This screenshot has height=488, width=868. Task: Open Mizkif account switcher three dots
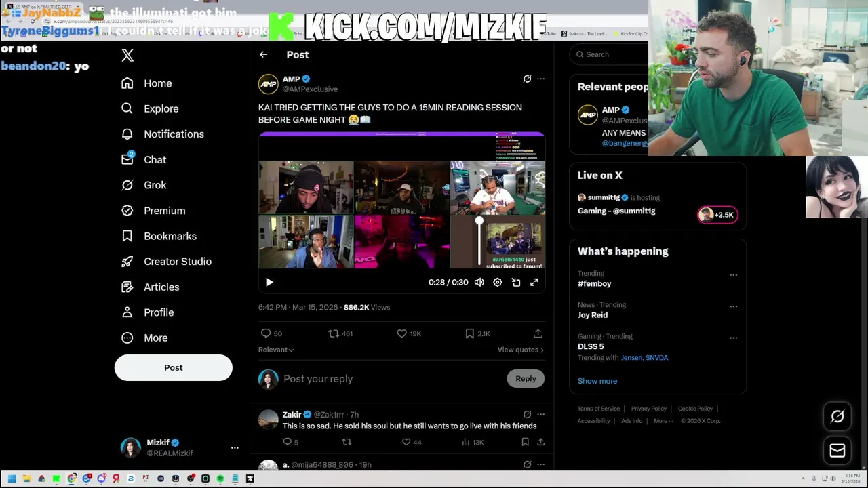[x=235, y=448]
